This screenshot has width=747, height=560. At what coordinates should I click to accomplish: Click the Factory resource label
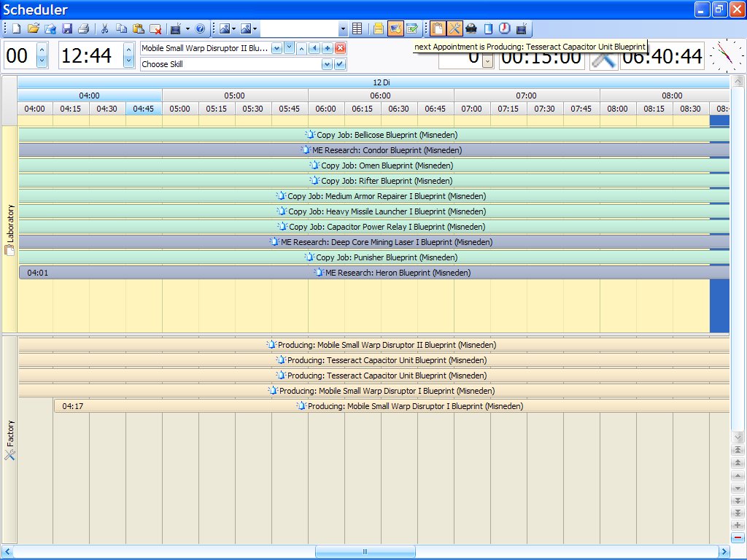click(10, 440)
